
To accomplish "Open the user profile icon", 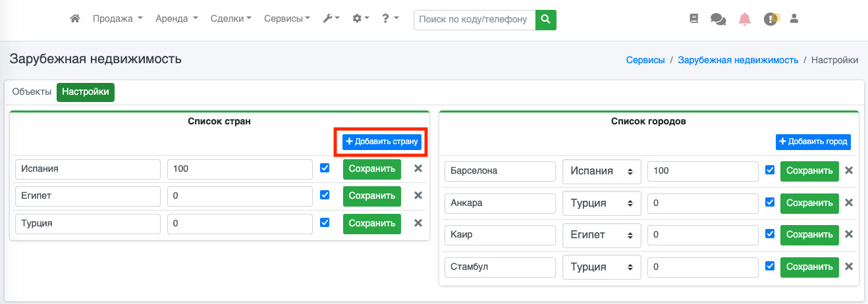I will click(x=794, y=19).
